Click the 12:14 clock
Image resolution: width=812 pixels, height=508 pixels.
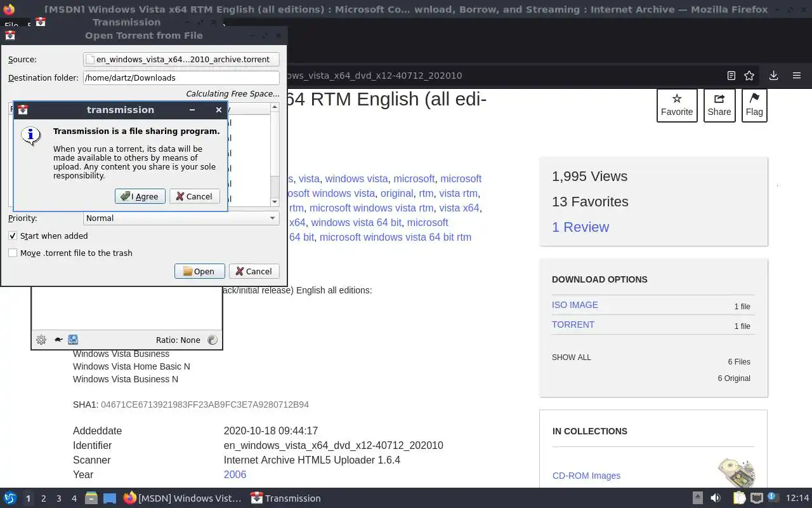pos(797,498)
